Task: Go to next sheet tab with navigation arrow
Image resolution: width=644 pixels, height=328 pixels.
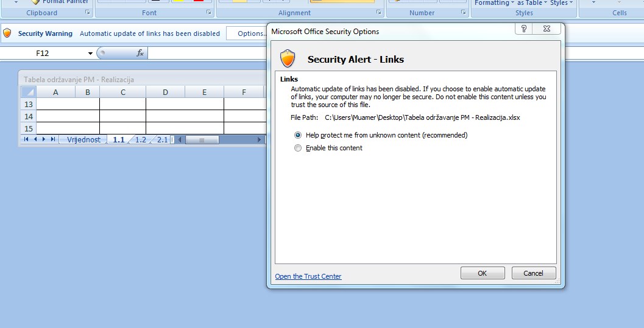Action: [44, 139]
